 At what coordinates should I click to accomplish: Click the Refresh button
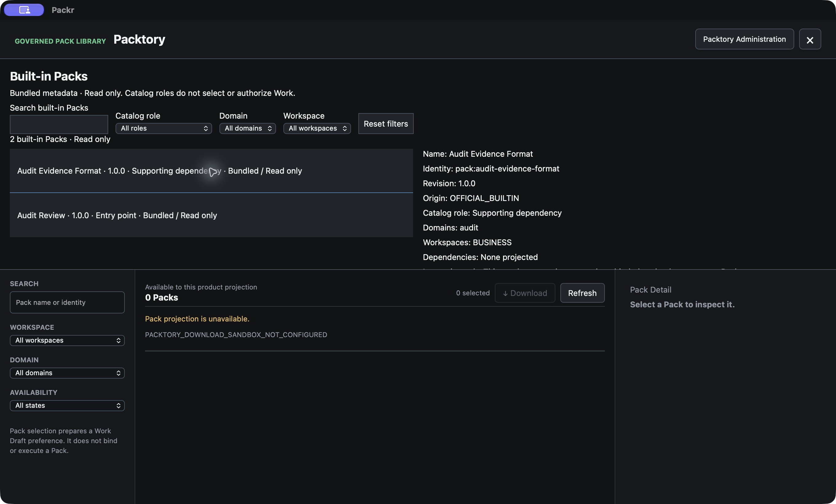pos(582,293)
